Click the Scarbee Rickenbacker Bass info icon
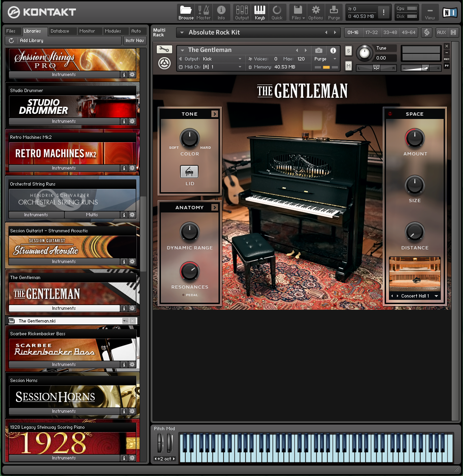 click(x=124, y=364)
